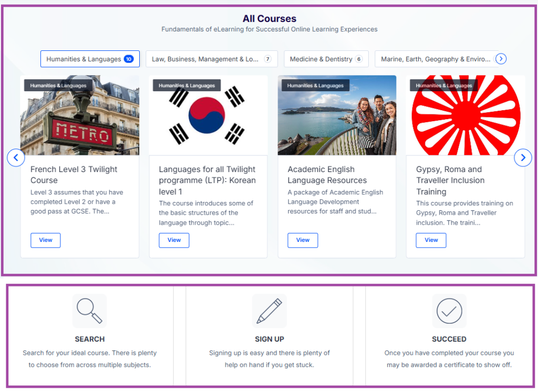Screen dimensions: 538x392
Task: Advance the course carousel with the right arrow
Action: pyautogui.click(x=523, y=157)
